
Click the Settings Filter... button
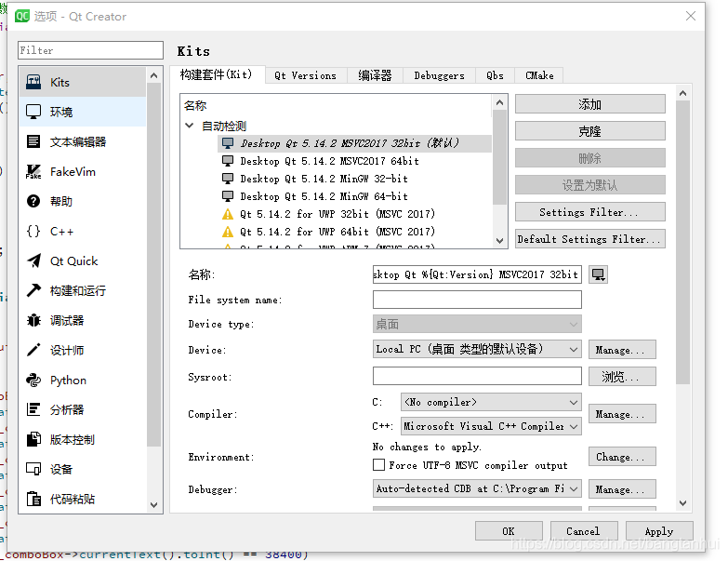click(590, 212)
